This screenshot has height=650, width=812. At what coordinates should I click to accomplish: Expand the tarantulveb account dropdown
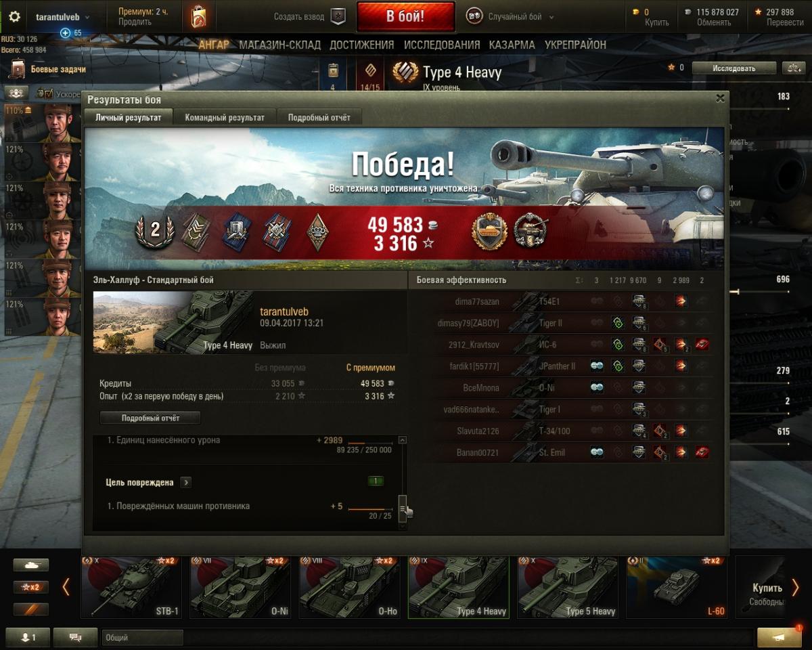point(64,17)
